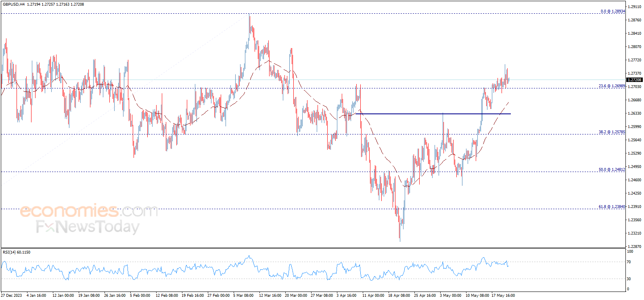The height and width of the screenshot is (300, 644).
Task: Click the RSI(14) 60.1150 indicator label
Action: 17,252
